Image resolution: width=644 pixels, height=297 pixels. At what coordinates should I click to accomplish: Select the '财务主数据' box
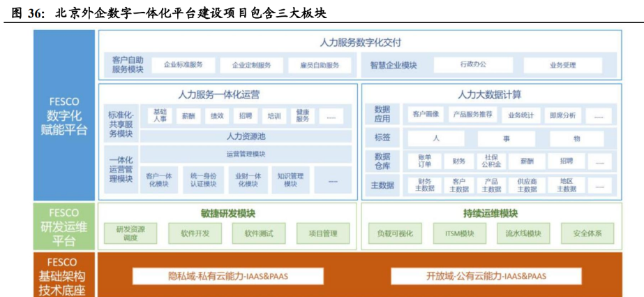click(x=424, y=185)
